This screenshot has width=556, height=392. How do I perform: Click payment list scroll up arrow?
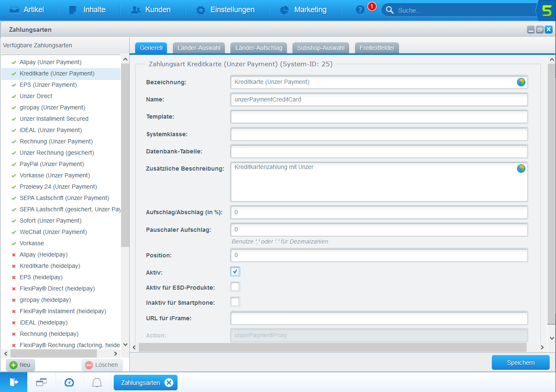125,60
